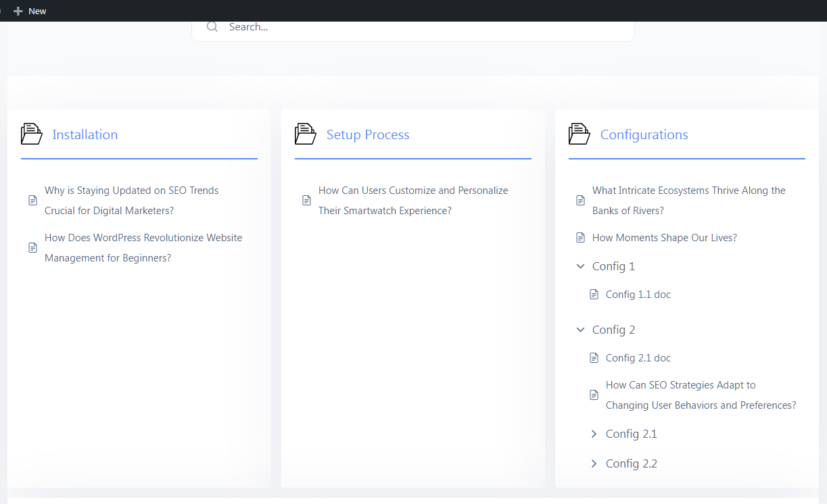827x504 pixels.
Task: Click document icon beside SEO Trends article
Action: pos(32,201)
